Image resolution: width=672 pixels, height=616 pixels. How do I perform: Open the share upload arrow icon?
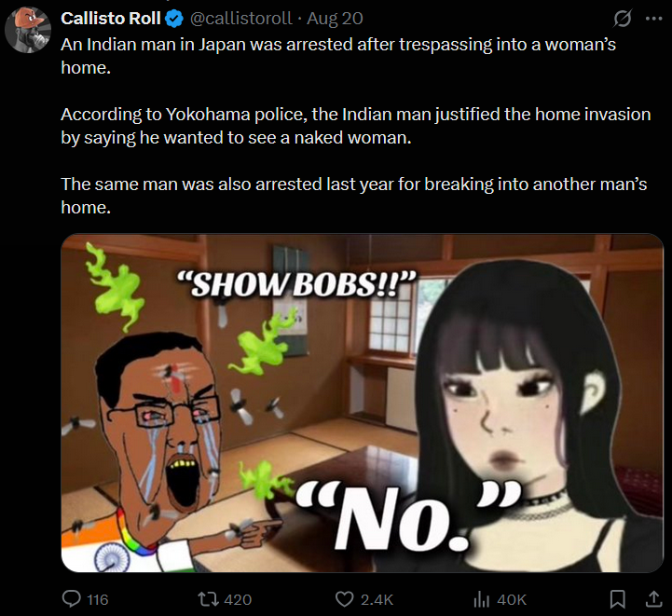[653, 599]
